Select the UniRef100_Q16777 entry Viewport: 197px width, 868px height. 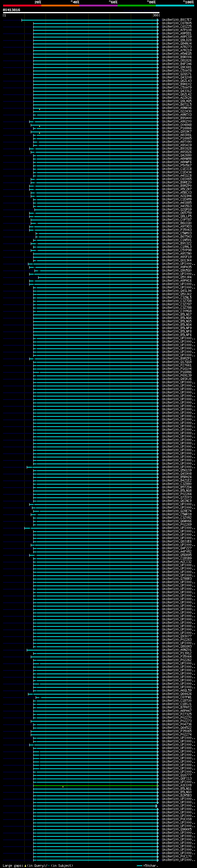click(x=176, y=775)
